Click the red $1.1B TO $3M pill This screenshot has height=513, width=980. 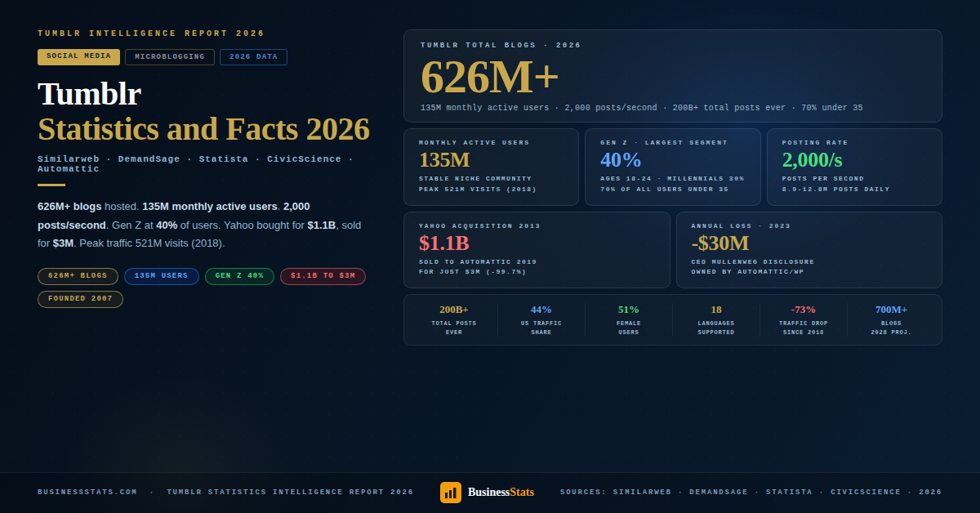pyautogui.click(x=323, y=276)
